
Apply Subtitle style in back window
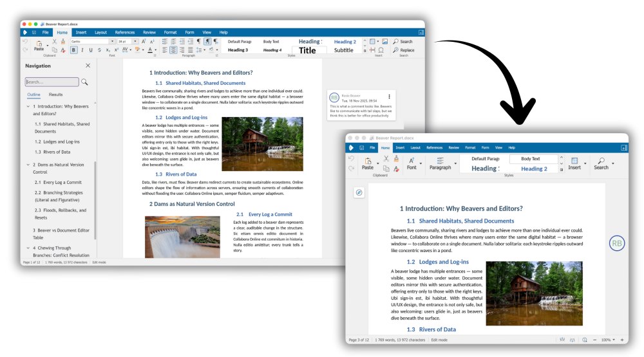[343, 50]
